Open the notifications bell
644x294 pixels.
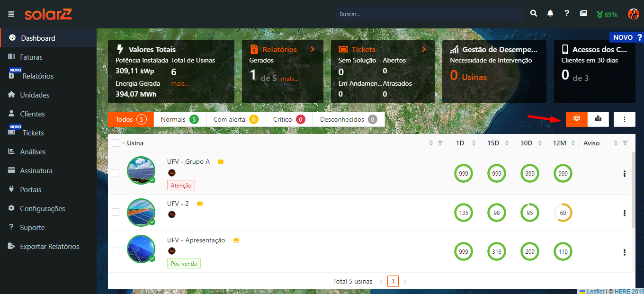click(x=550, y=14)
